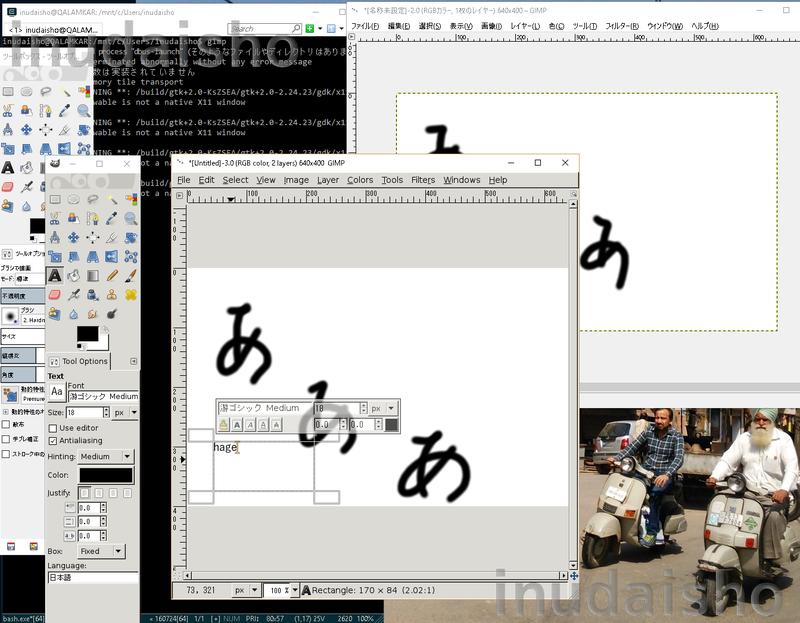Open the Filters menu in front GIMP window
Screen dimensions: 800x623
coord(423,180)
